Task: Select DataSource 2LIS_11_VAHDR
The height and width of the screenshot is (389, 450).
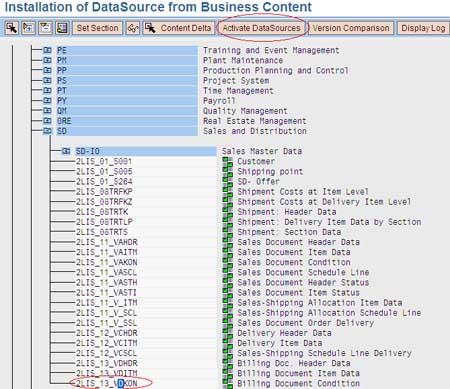Action: [107, 242]
